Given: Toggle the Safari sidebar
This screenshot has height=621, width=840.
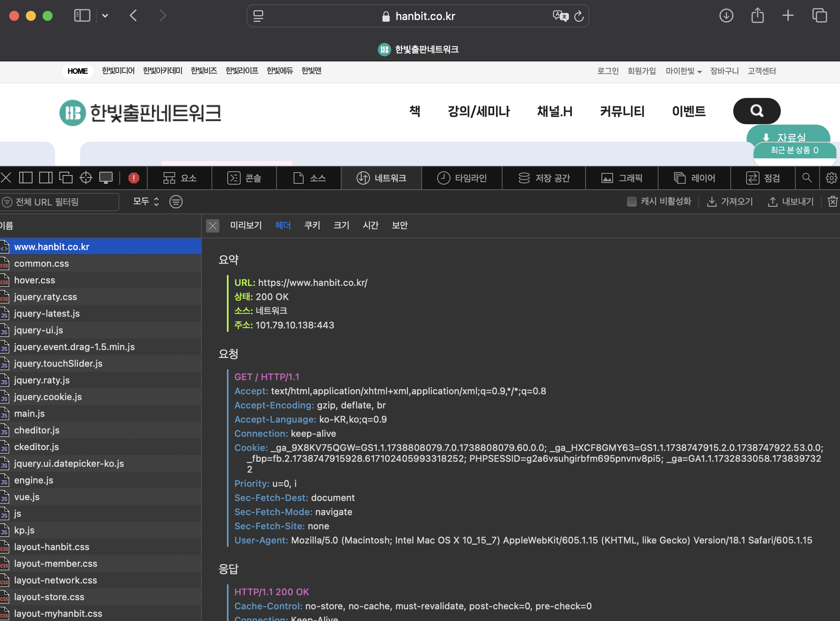Looking at the screenshot, I should coord(82,16).
